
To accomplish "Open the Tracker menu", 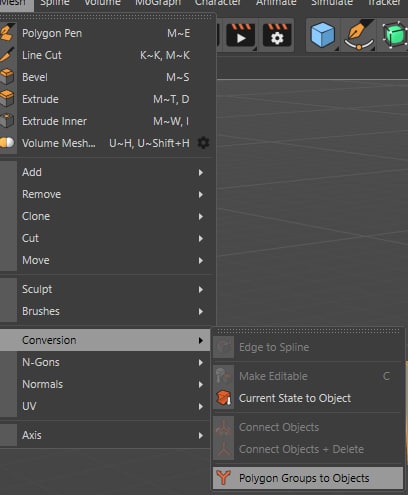I will point(384,3).
